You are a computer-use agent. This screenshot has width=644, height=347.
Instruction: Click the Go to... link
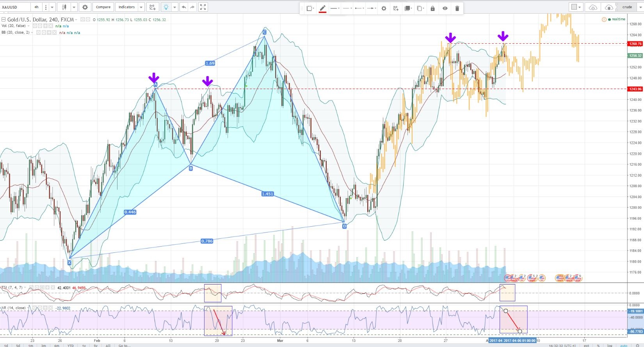point(124,345)
